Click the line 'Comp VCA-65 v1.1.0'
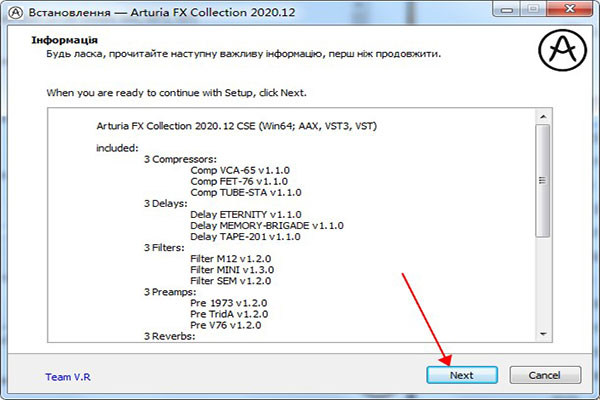 click(x=240, y=170)
